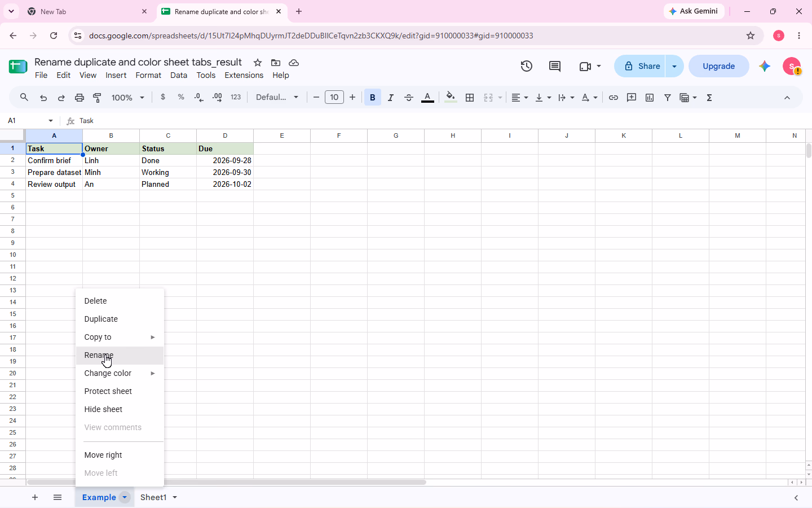Open the Sheet1 tab dropdown arrow
The height and width of the screenshot is (508, 812).
click(x=175, y=497)
